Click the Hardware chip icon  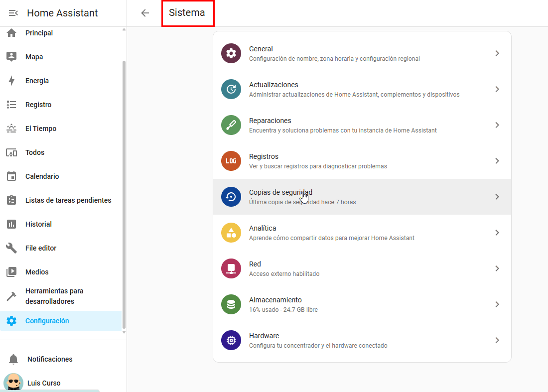231,340
